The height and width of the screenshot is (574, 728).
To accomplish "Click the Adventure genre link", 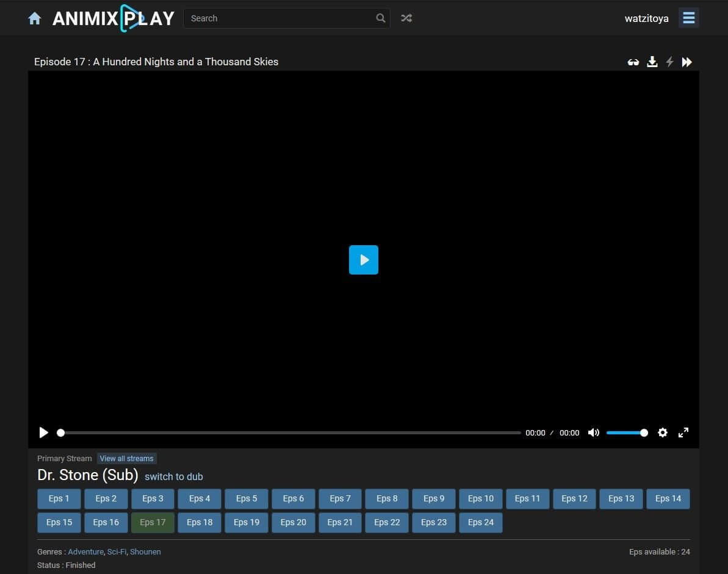I will tap(85, 551).
